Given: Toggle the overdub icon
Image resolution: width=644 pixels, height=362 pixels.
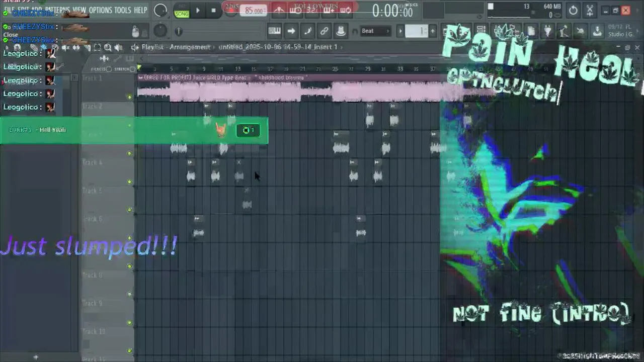Looking at the screenshot, I should pos(329,10).
